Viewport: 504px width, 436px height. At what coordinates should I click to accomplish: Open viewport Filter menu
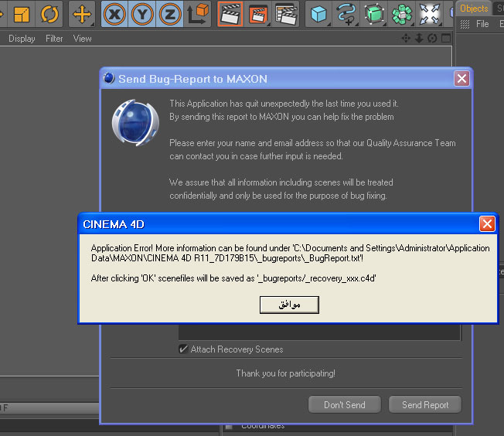pos(54,39)
